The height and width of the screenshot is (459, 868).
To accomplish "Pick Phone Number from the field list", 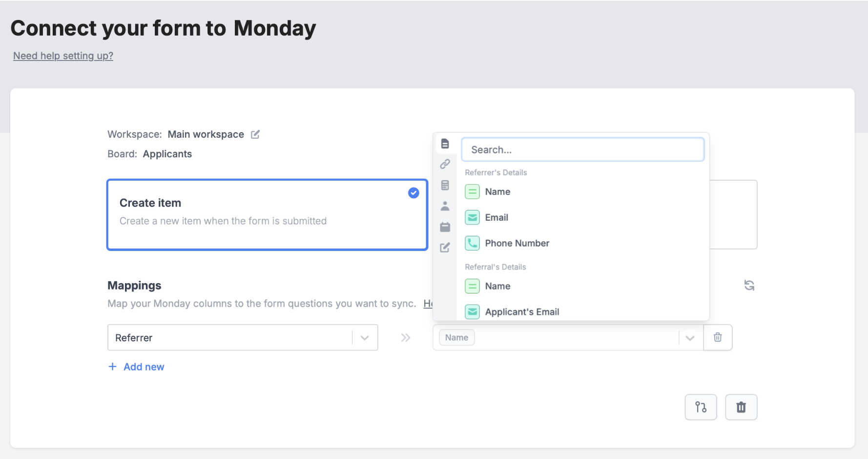I will (517, 243).
